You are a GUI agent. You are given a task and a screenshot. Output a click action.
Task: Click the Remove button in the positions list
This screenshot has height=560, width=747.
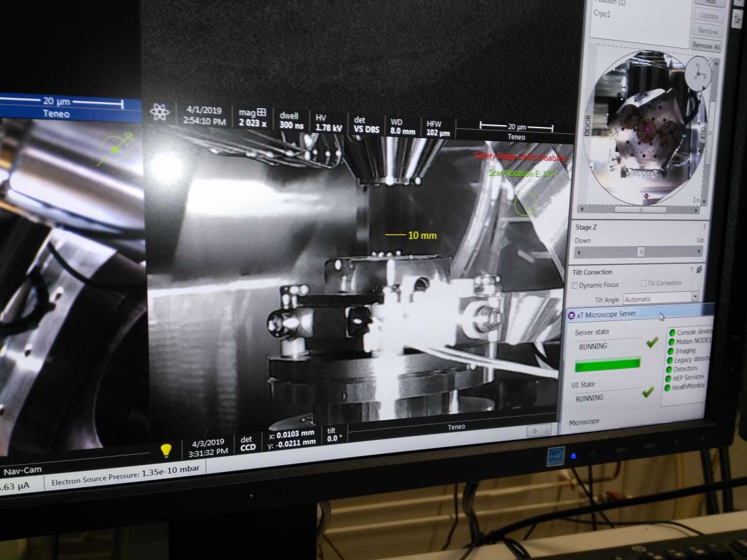707,30
